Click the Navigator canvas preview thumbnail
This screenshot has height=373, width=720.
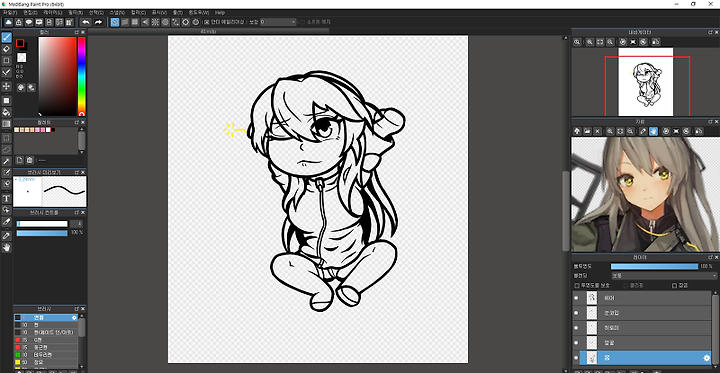tap(645, 82)
